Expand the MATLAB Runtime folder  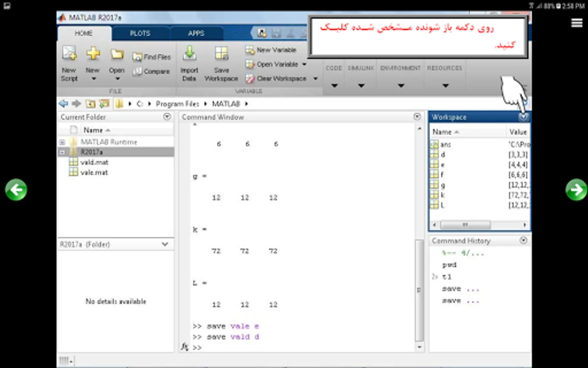coord(62,142)
